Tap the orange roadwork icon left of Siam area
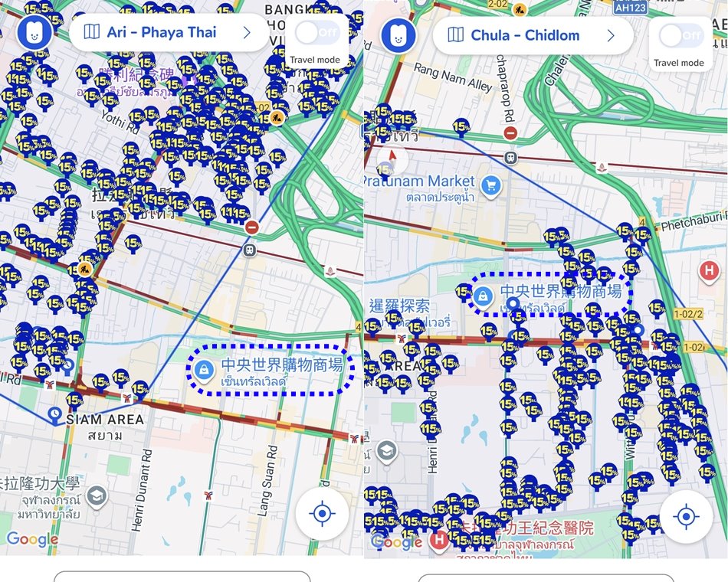The width and height of the screenshot is (728, 582). point(84,268)
